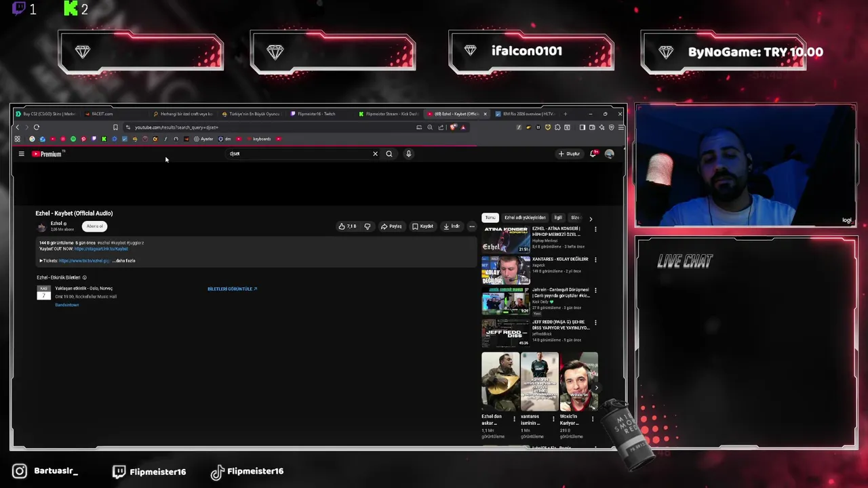The height and width of the screenshot is (488, 868).
Task: Click the YouTube search magnifier button
Action: (x=389, y=154)
